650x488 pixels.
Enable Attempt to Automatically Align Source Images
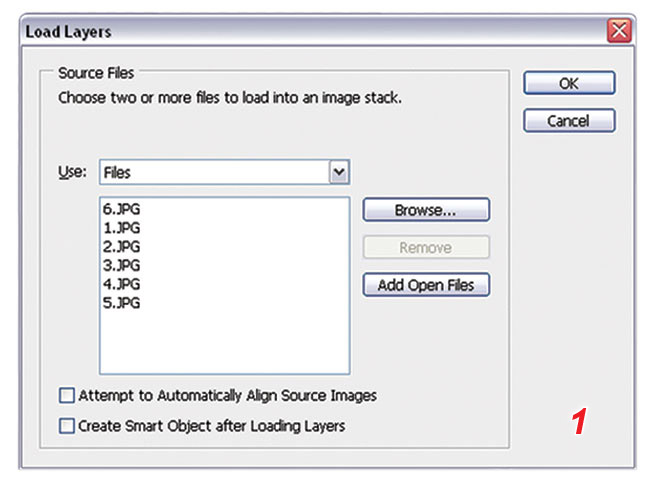tap(67, 395)
